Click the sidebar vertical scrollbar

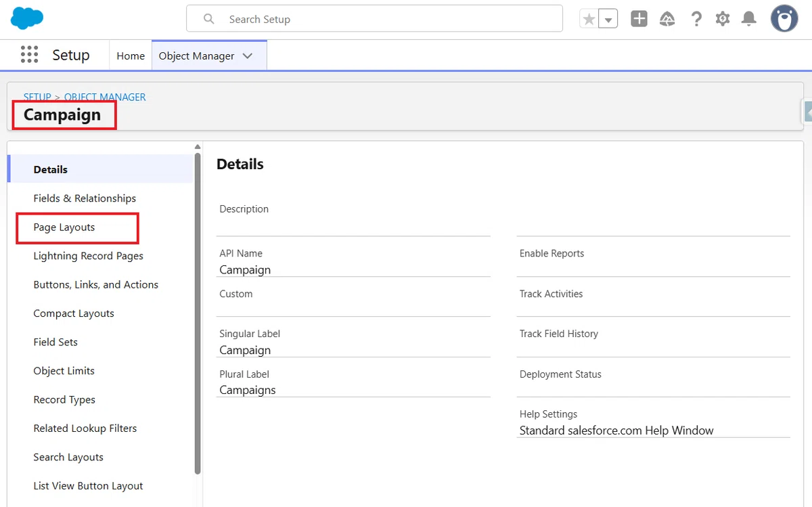[x=198, y=313]
